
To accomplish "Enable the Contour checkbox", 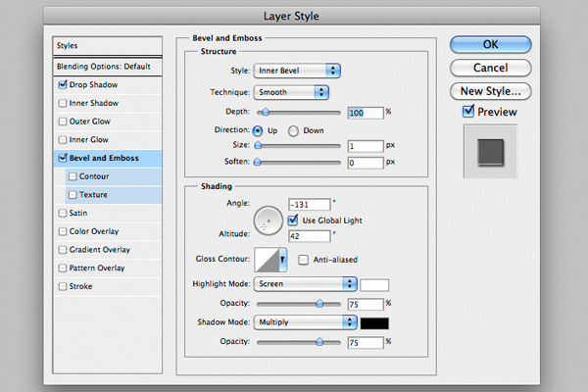I will [x=73, y=176].
